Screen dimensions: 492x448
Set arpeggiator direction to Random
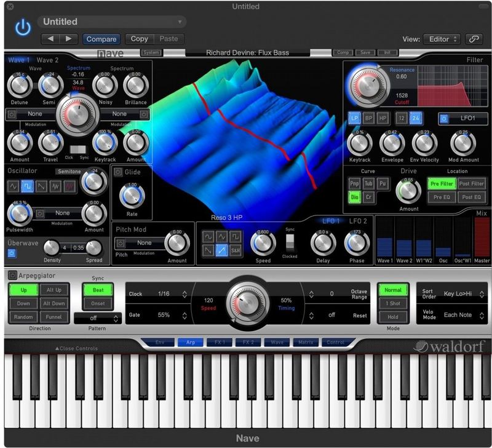tap(23, 317)
